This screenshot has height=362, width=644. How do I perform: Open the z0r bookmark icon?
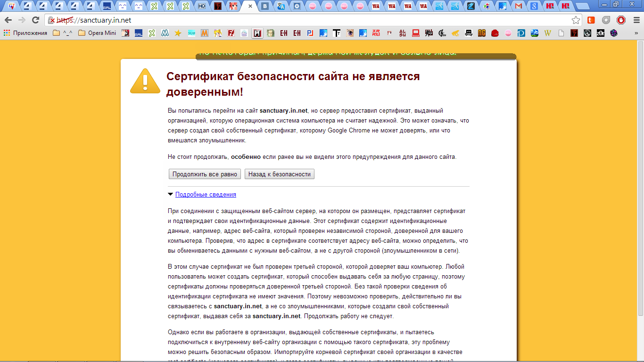click(600, 33)
